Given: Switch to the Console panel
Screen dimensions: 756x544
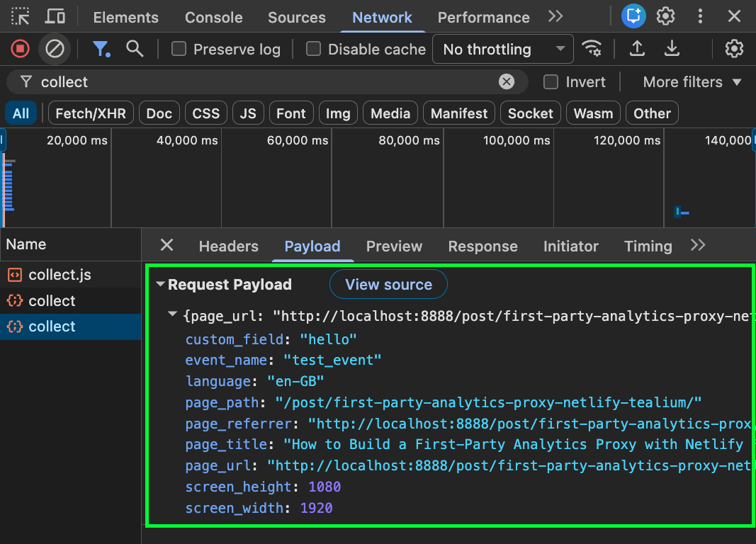Looking at the screenshot, I should 213,17.
